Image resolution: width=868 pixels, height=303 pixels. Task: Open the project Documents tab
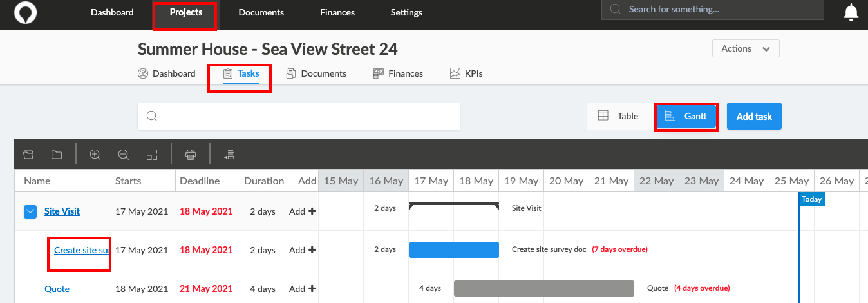316,73
